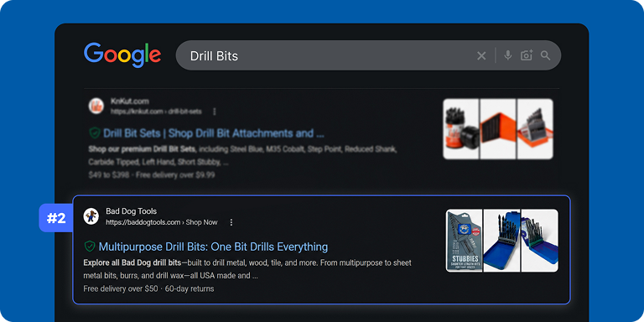Click the magnifying glass search icon
Screen dimensions: 644x322
coord(545,55)
